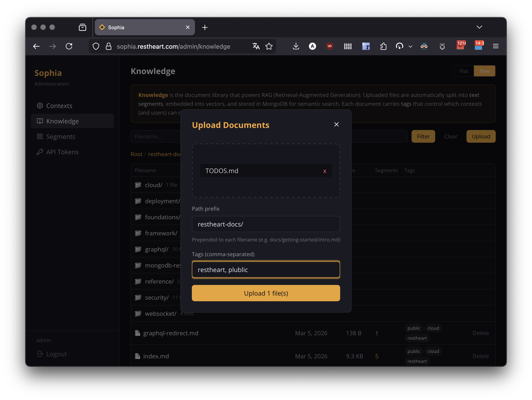Open Firefox Downloads from the toolbar
Viewport: 532px width, 400px height.
pos(296,46)
